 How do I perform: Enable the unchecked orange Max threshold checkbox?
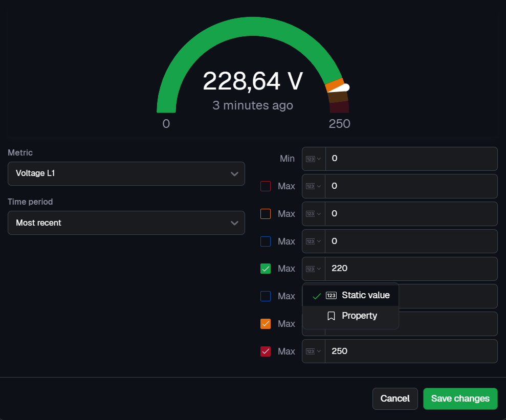(x=266, y=214)
